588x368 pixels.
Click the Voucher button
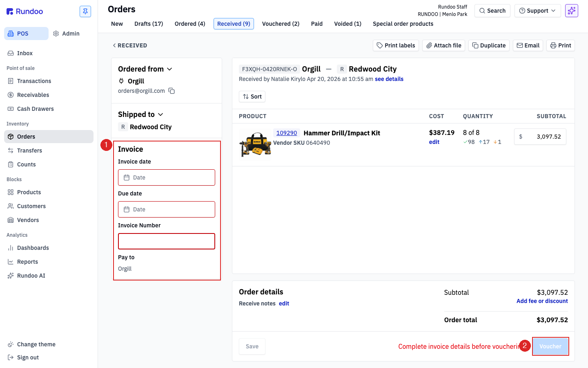pyautogui.click(x=550, y=346)
